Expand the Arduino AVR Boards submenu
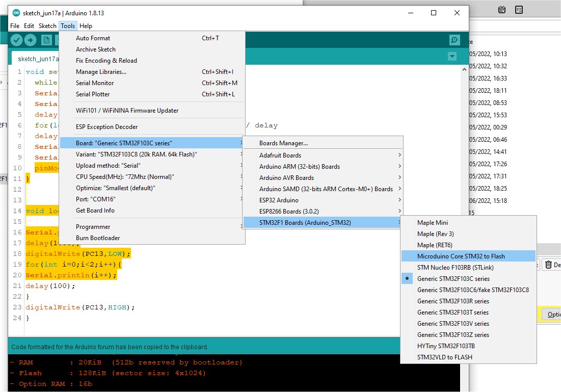 323,177
